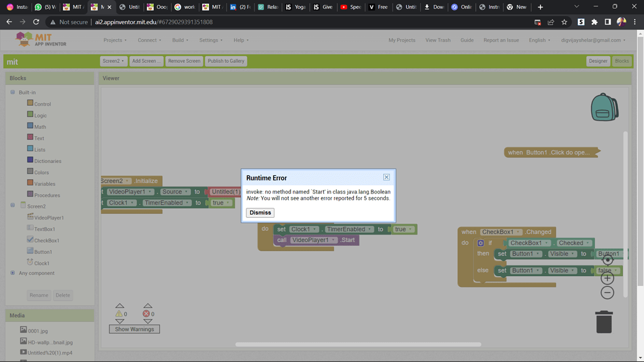Viewport: 644px width, 362px height.
Task: Select CheckBox1 component in the tree
Action: point(47,241)
